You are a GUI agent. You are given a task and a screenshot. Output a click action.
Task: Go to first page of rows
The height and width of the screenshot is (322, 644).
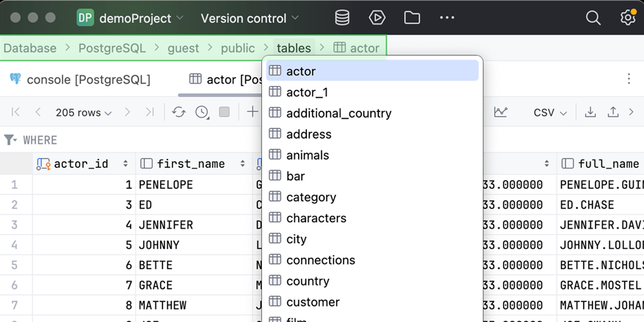coord(16,112)
